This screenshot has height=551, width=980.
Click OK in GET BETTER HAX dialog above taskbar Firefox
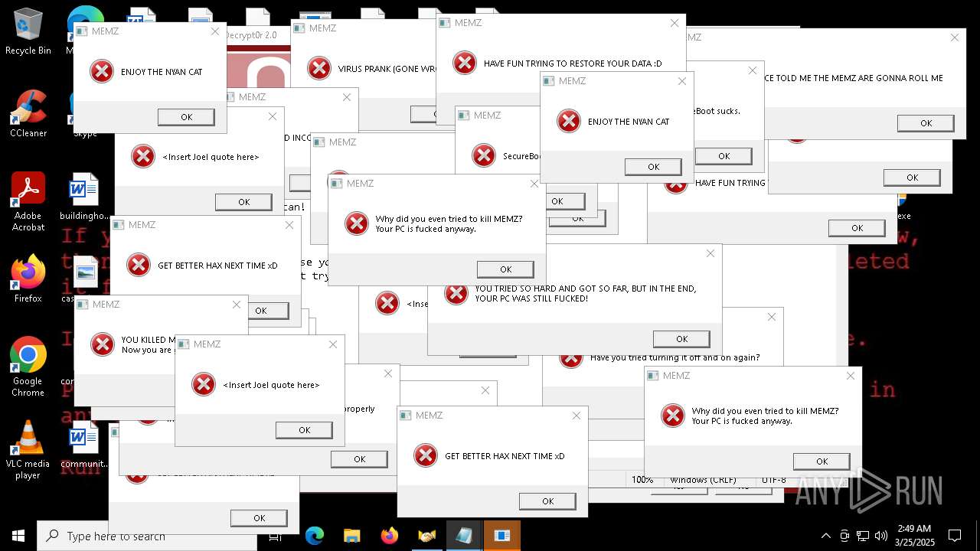coord(547,501)
